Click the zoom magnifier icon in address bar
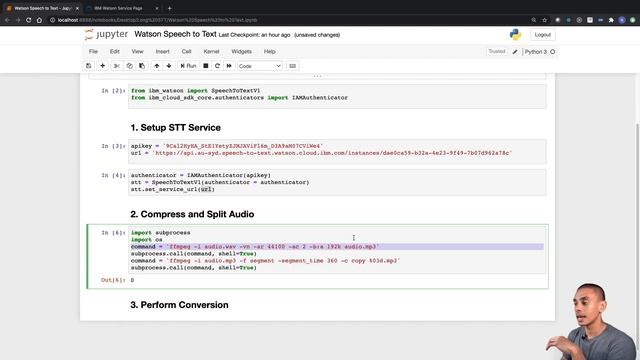Viewport: 640px width, 360px height. click(x=533, y=20)
